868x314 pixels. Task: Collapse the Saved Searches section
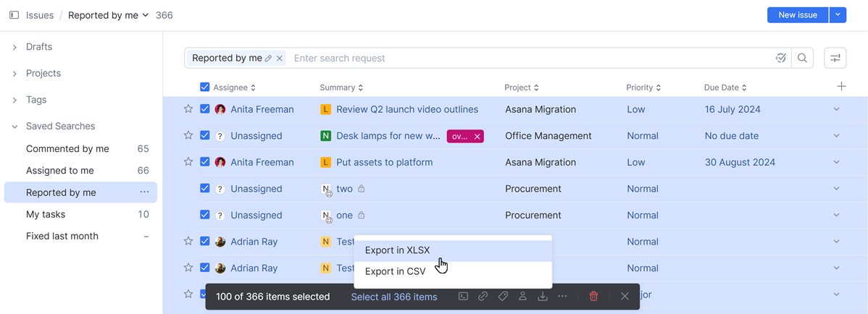coord(14,127)
